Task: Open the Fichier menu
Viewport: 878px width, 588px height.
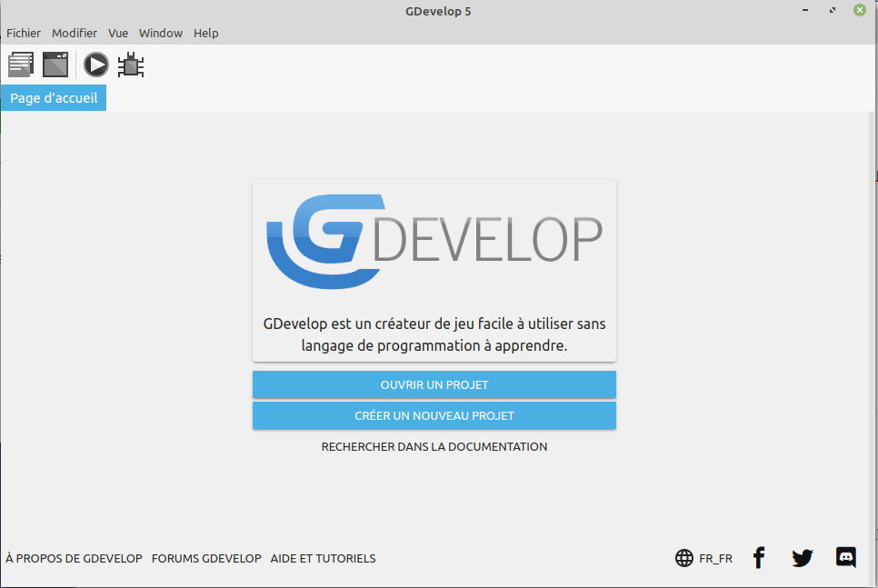Action: pyautogui.click(x=24, y=33)
